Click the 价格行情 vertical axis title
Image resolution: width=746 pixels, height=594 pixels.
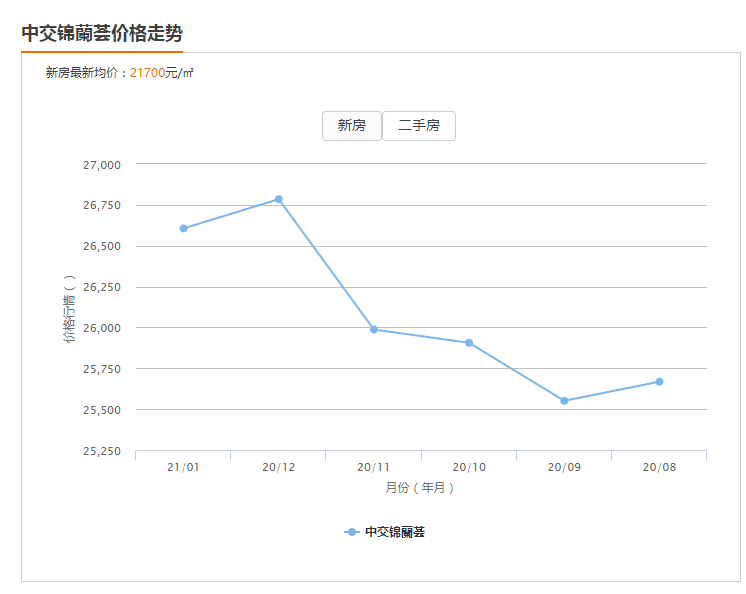pos(69,309)
